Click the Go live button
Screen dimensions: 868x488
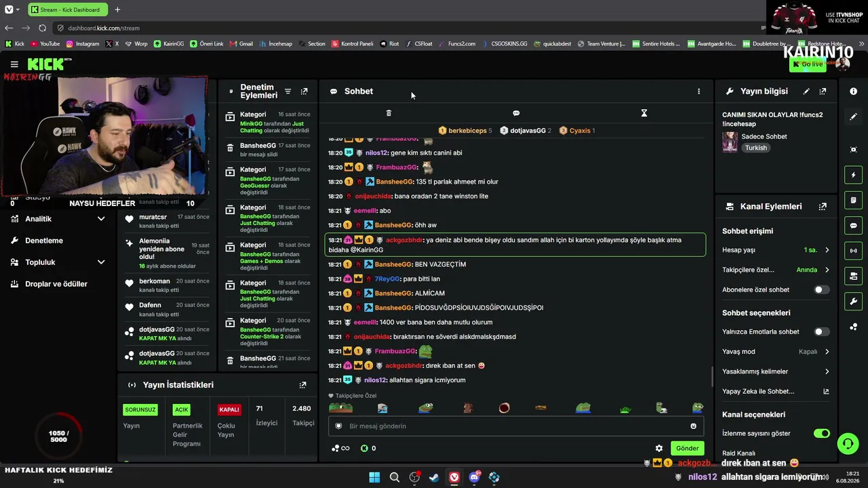click(807, 64)
